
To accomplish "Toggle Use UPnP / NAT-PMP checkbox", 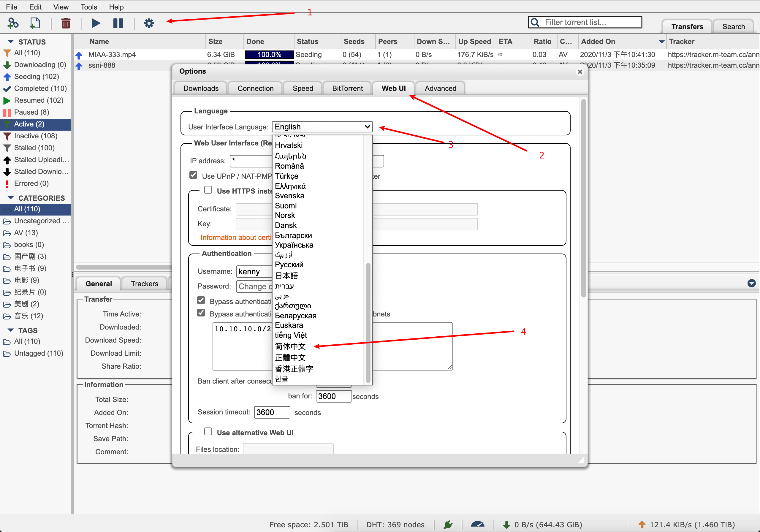I will [x=193, y=175].
